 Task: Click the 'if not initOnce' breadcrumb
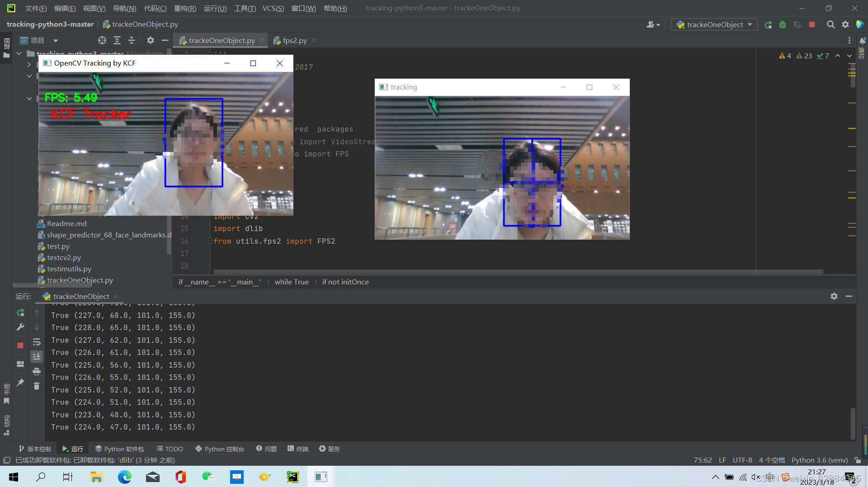345,282
